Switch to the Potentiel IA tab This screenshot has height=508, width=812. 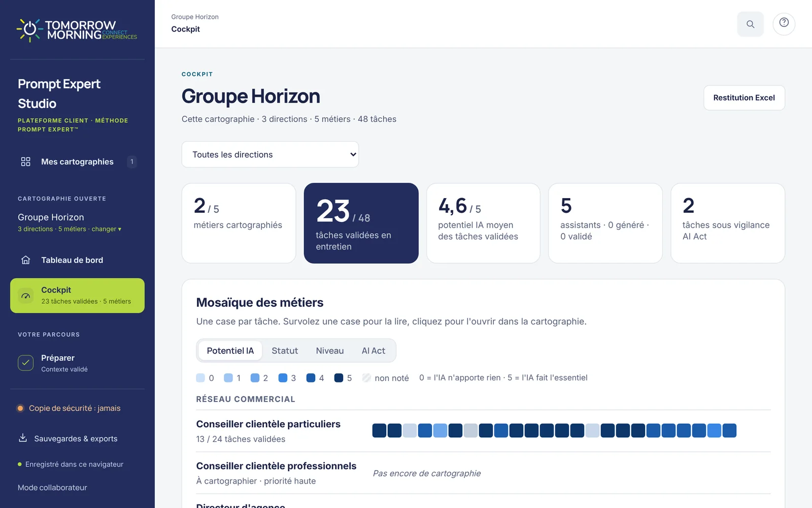[230, 351]
